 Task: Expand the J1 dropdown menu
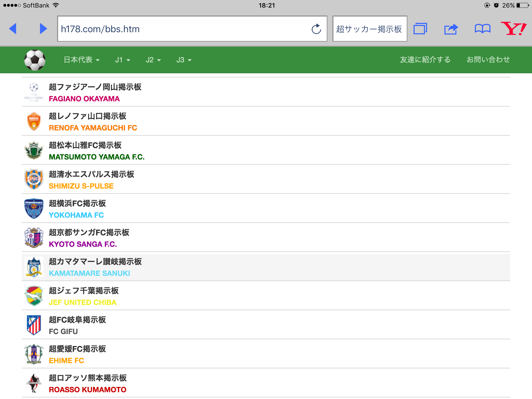pyautogui.click(x=122, y=60)
